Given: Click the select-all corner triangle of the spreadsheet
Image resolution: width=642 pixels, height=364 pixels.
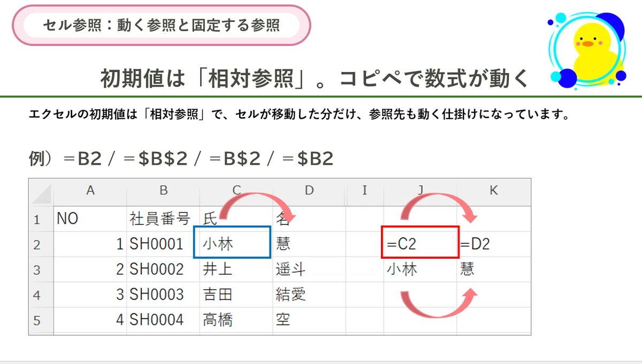Looking at the screenshot, I should [x=41, y=193].
